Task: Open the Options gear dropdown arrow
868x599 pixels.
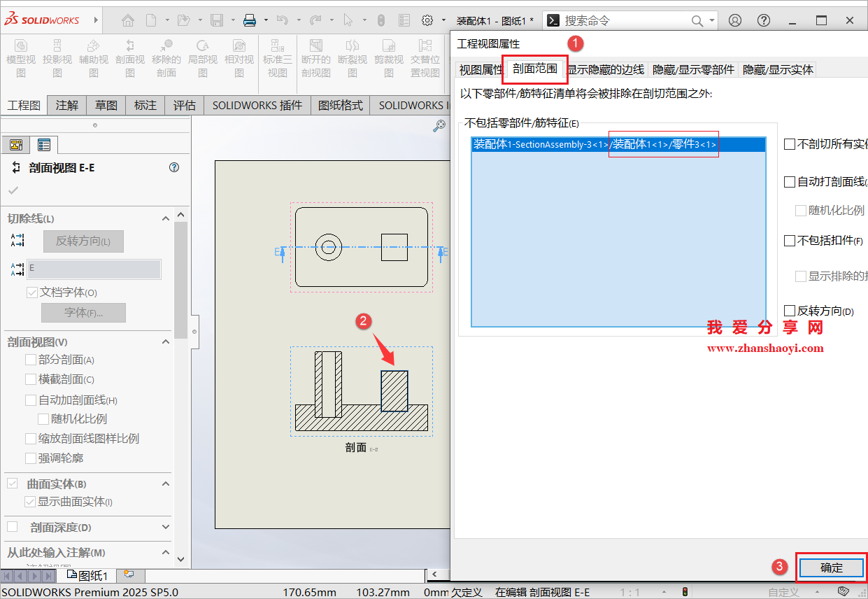Action: click(x=443, y=21)
